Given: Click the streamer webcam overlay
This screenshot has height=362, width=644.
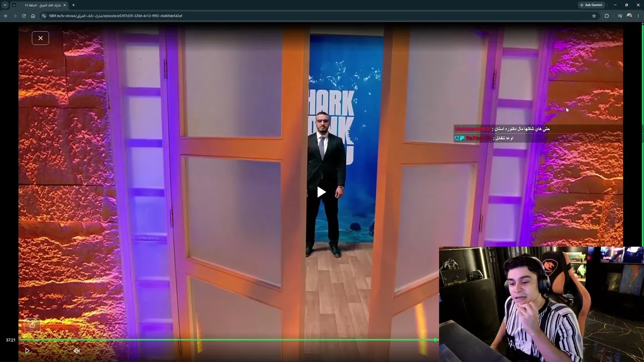Looking at the screenshot, I should tap(541, 304).
